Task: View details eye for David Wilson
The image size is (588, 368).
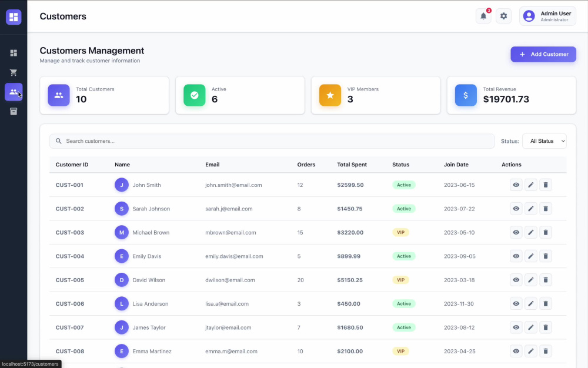Action: click(x=516, y=280)
